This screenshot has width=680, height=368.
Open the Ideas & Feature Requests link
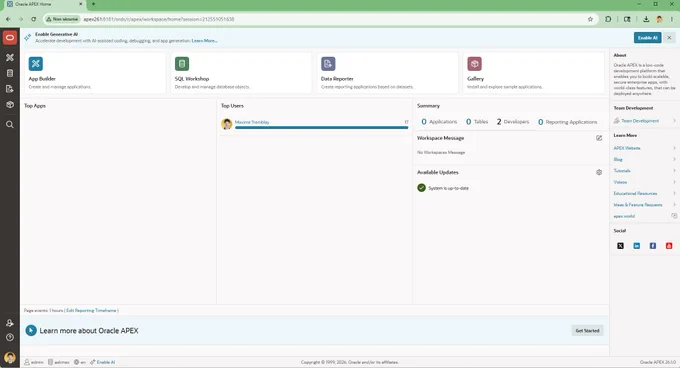pyautogui.click(x=638, y=205)
